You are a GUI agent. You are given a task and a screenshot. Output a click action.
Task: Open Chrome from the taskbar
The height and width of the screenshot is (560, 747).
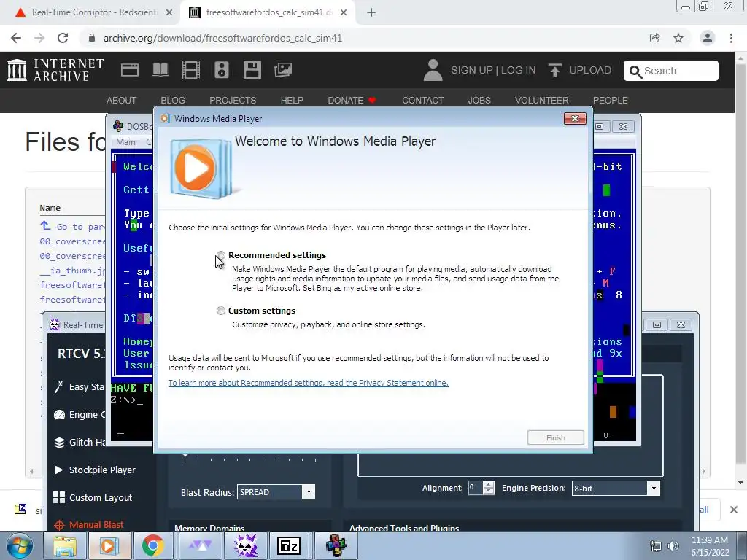(x=153, y=545)
